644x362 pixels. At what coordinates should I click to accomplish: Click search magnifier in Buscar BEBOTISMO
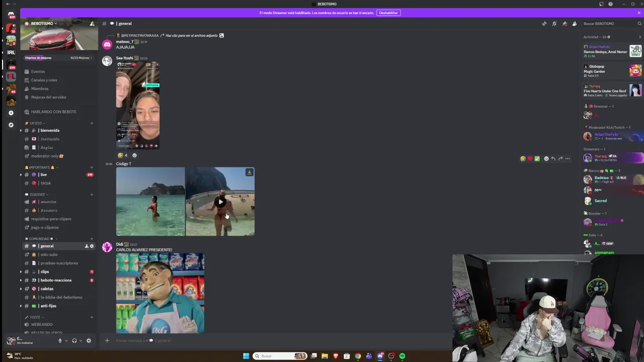639,24
